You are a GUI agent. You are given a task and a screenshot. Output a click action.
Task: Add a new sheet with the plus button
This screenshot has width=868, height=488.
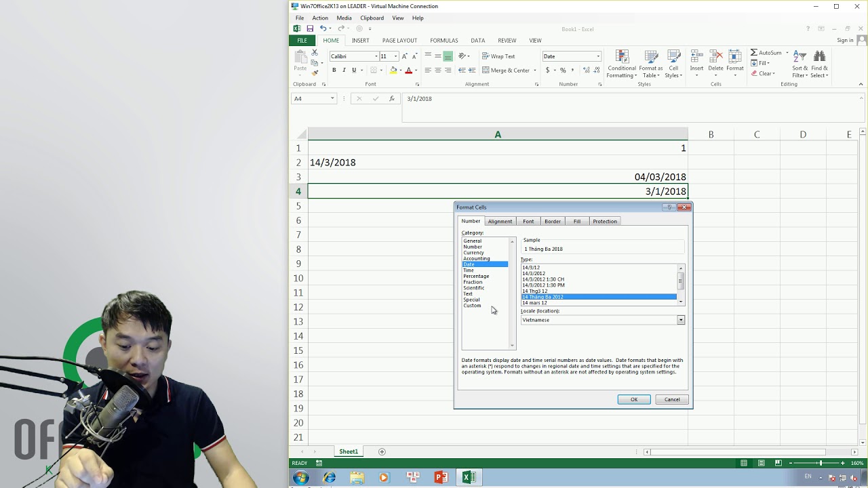[382, 451]
